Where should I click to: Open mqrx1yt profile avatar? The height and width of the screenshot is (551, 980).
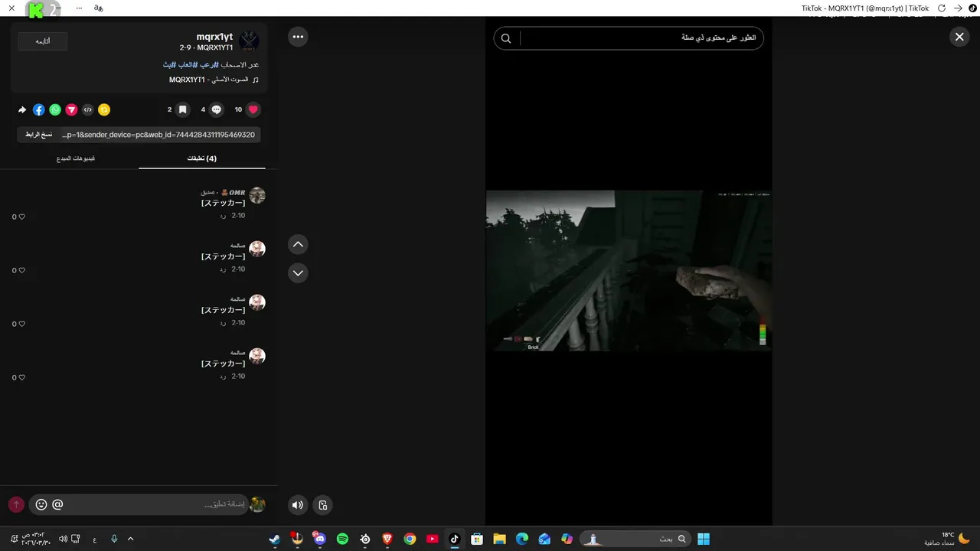249,41
